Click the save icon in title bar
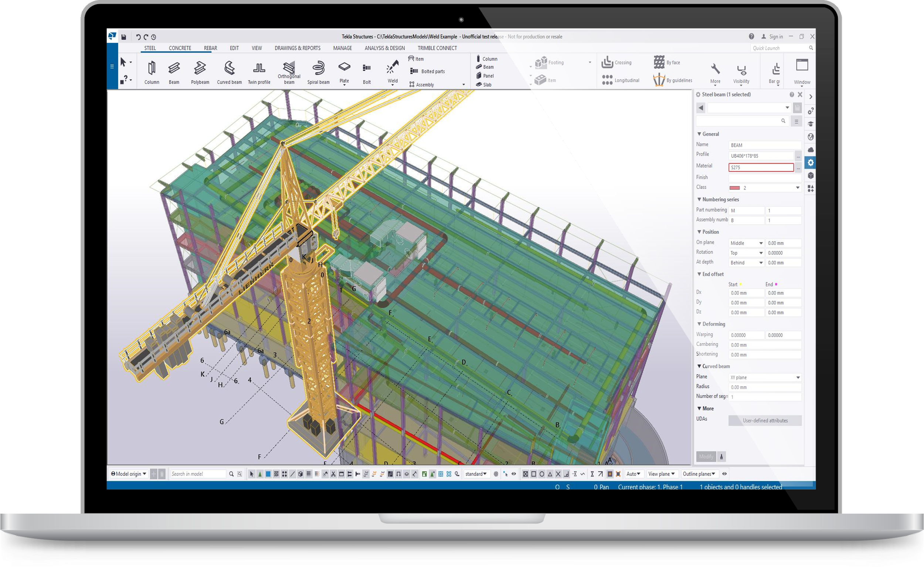The image size is (924, 567). [124, 37]
